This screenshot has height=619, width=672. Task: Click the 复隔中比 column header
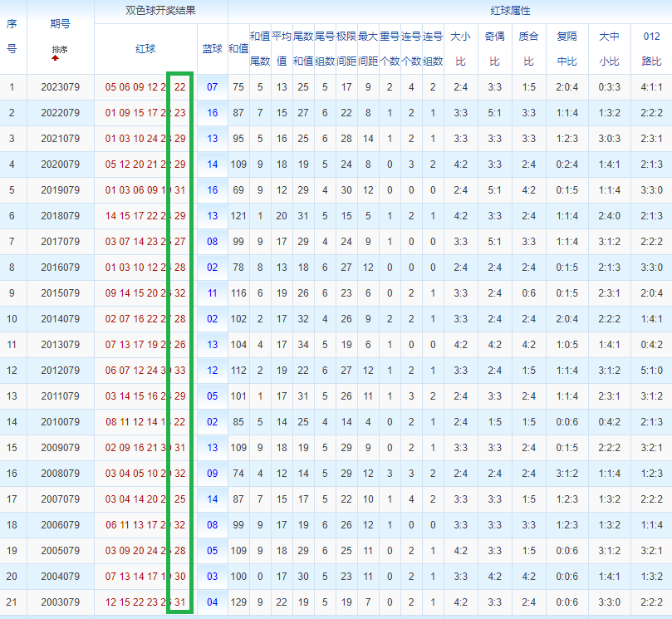tap(567, 49)
